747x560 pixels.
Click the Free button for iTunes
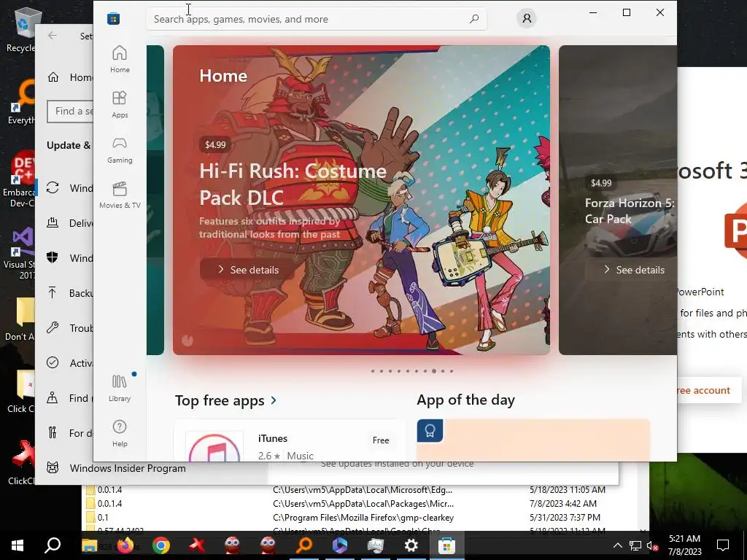click(381, 440)
